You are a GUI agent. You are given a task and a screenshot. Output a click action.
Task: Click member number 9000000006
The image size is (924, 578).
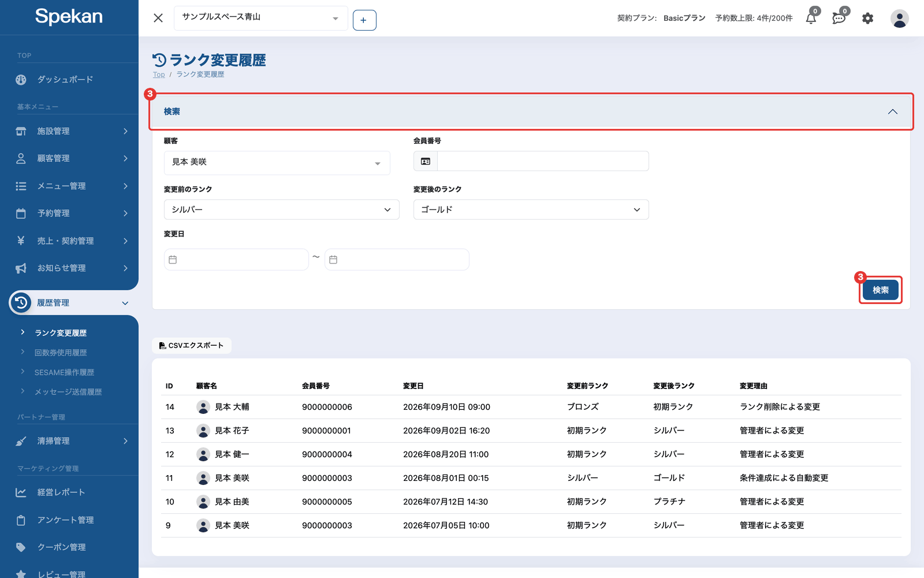(327, 407)
